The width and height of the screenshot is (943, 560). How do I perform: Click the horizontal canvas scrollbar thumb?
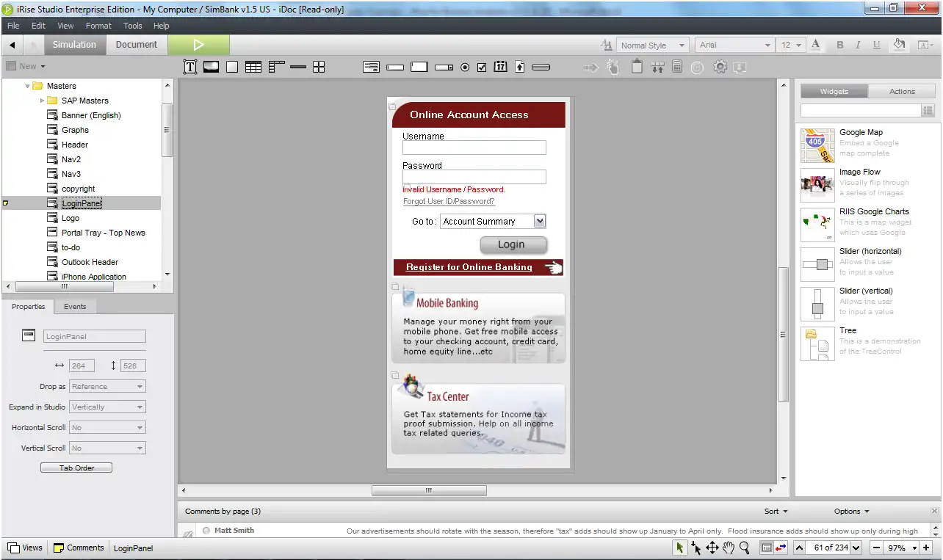[x=429, y=490]
